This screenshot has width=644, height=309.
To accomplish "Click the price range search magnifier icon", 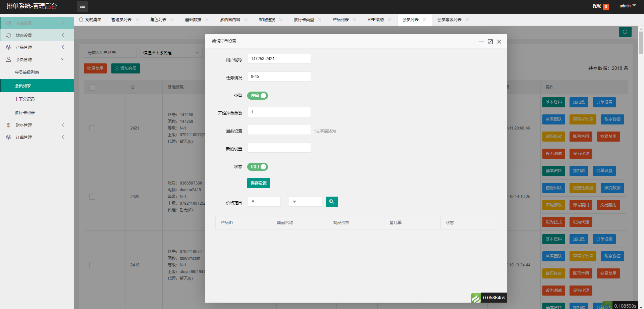I will pos(331,202).
